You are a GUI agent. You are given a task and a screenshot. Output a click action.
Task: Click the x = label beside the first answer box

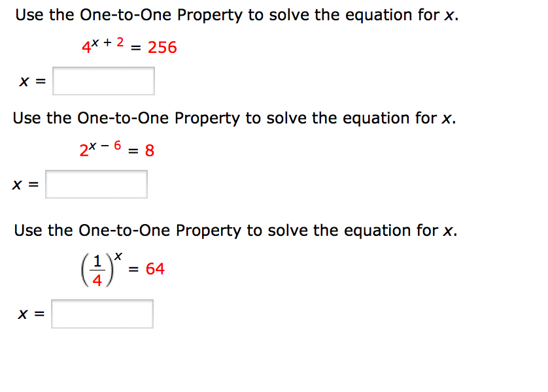(31, 81)
